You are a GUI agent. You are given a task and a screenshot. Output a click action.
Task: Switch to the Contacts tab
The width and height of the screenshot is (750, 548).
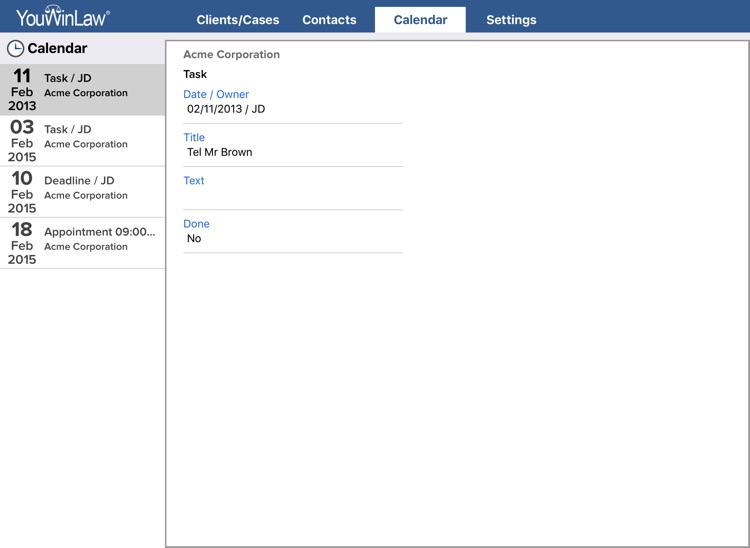pyautogui.click(x=329, y=20)
